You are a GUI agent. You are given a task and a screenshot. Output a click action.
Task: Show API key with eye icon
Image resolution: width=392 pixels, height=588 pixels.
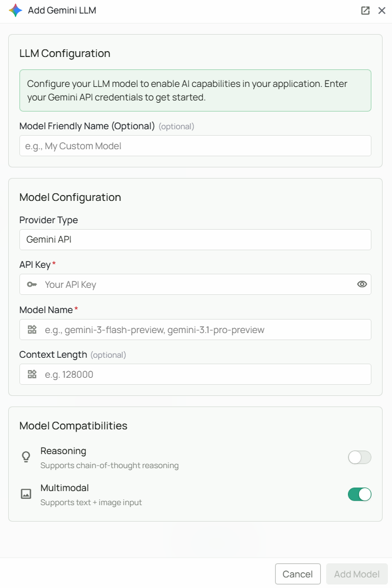362,284
